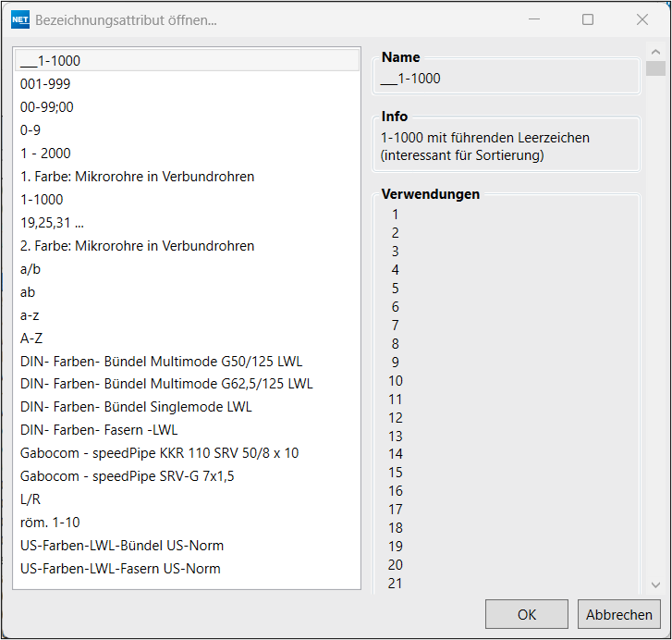Select 'DIN- Farben- Bündel Multimode G50/125 LWL'

(187, 362)
